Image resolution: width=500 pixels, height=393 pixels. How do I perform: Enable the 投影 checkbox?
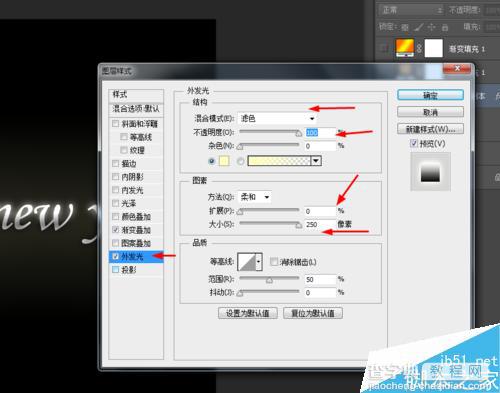pyautogui.click(x=115, y=269)
